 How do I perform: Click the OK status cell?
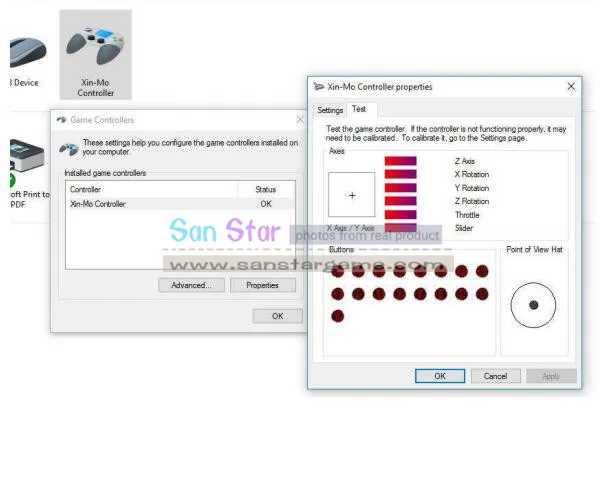click(x=266, y=204)
